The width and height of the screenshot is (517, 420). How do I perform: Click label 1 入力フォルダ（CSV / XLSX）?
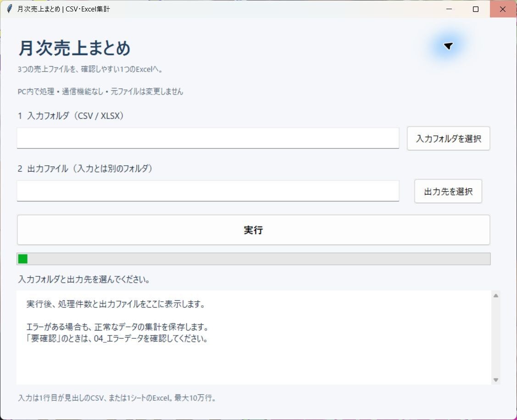click(x=71, y=116)
